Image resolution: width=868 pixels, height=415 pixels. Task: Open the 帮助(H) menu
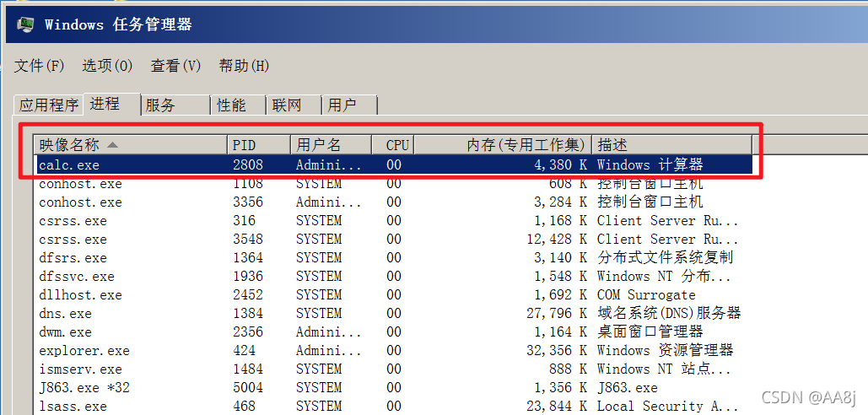coord(244,66)
